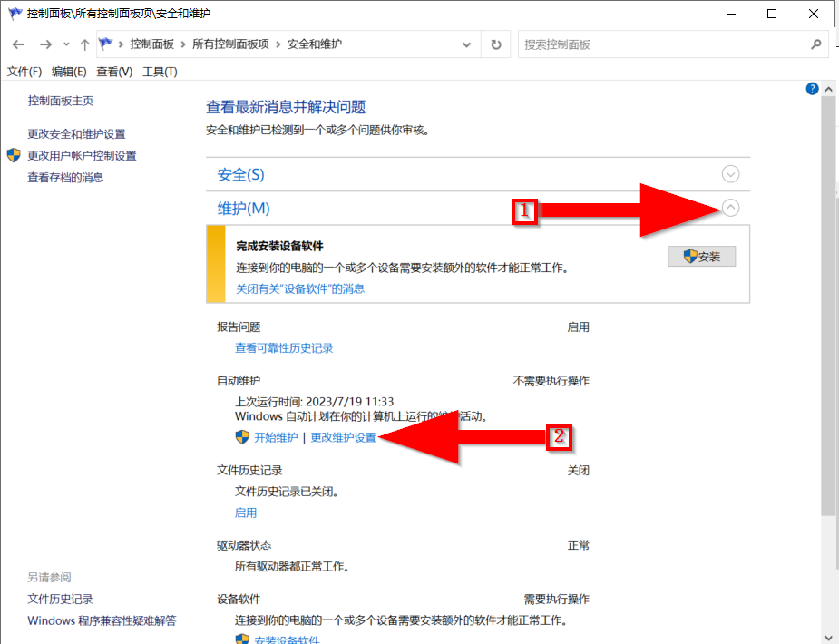Click the search magnifier icon
839x644 pixels.
point(816,44)
